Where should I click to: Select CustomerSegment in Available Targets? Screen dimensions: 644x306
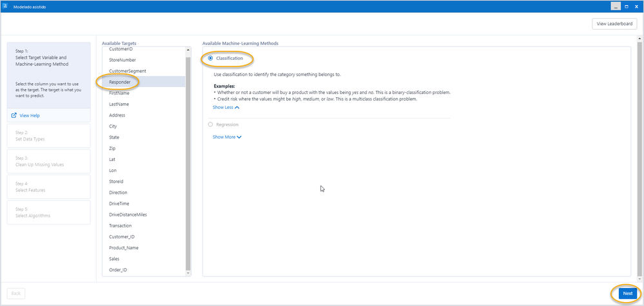click(x=144, y=71)
